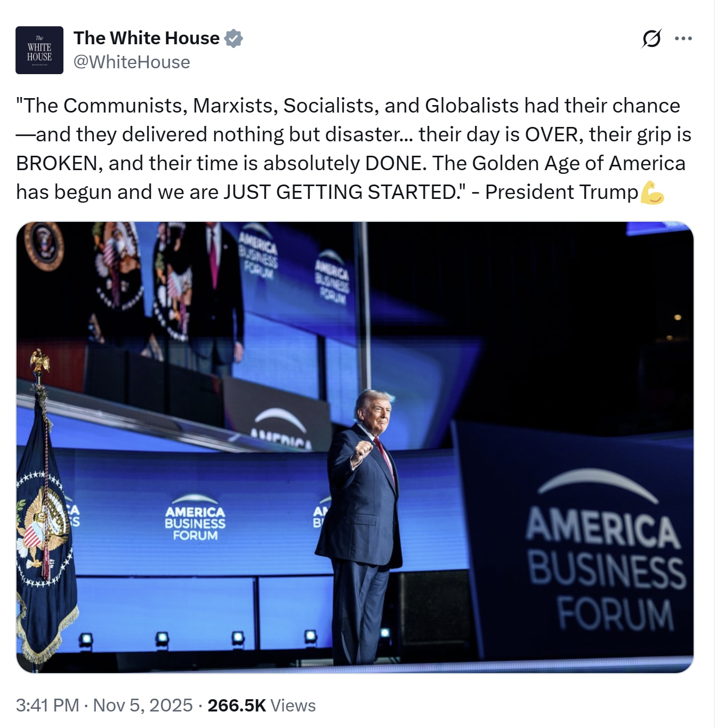Open the post timestamp 3:41 PM link

(47, 705)
